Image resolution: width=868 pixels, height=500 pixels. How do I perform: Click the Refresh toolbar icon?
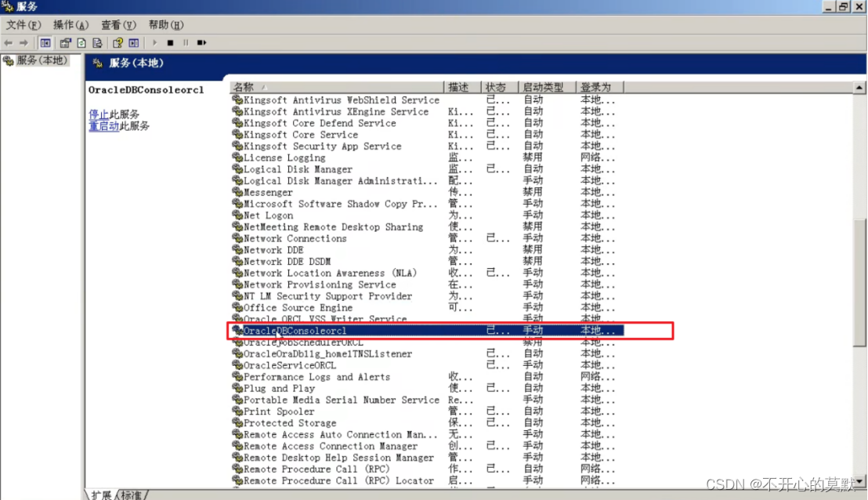point(81,42)
